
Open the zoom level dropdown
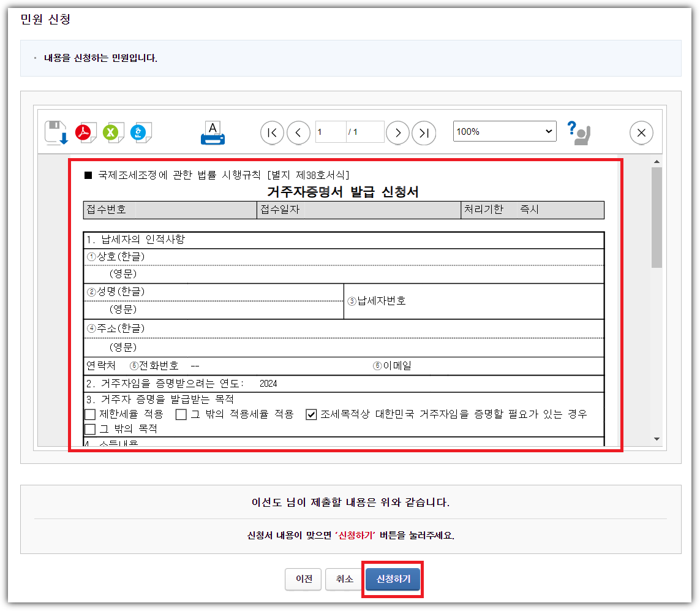click(504, 132)
